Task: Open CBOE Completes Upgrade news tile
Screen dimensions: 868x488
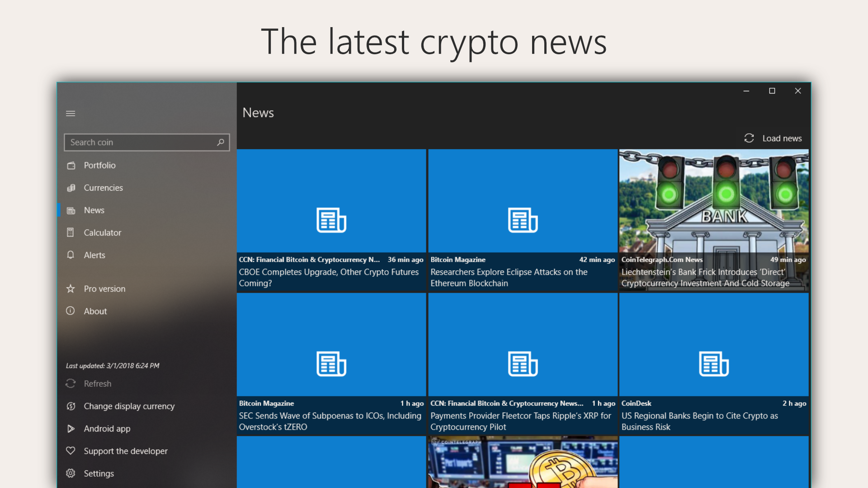Action: 331,221
